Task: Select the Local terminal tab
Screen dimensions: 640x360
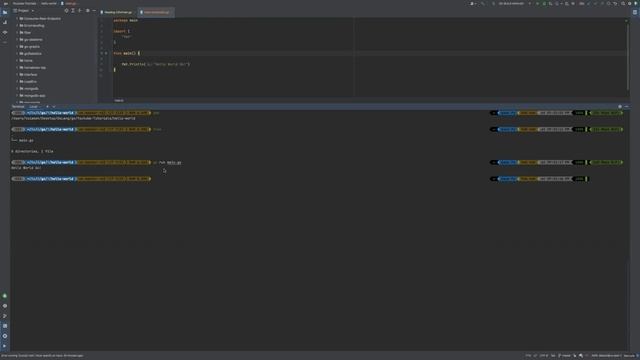Action: [x=34, y=107]
